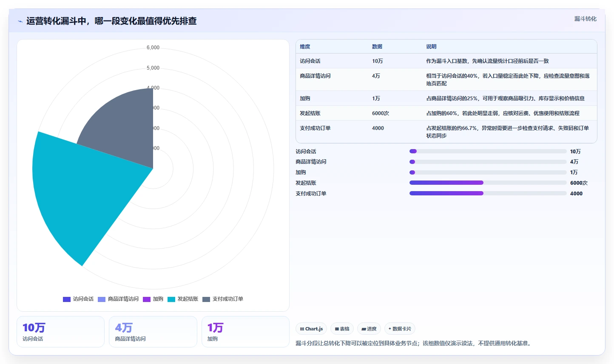Click the 访问会话 progress bar
The width and height of the screenshot is (614, 364).
pyautogui.click(x=488, y=151)
